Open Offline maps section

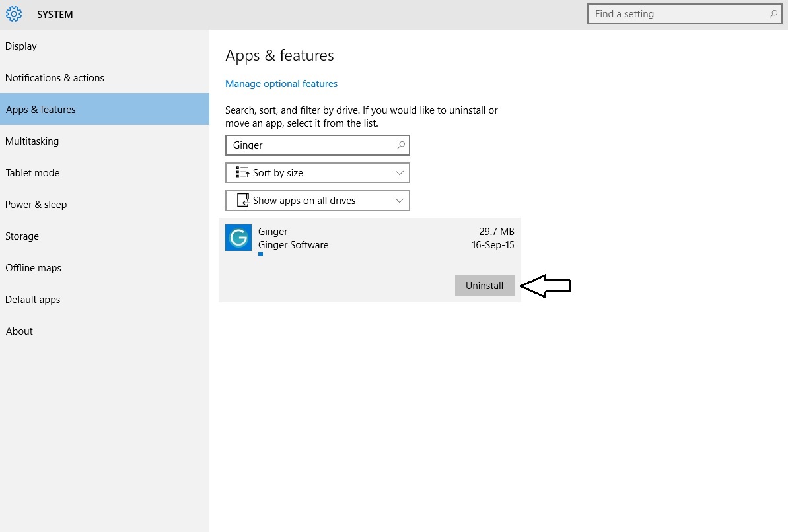[104, 268]
